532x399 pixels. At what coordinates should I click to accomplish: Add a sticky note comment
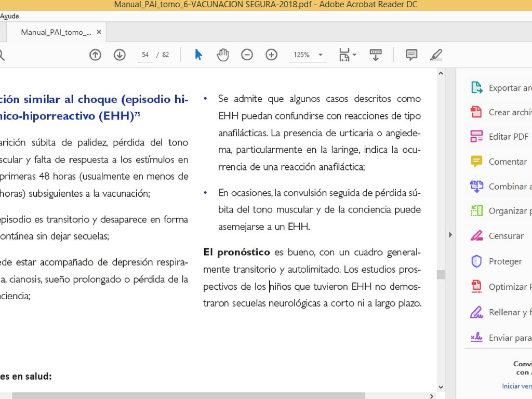click(411, 55)
